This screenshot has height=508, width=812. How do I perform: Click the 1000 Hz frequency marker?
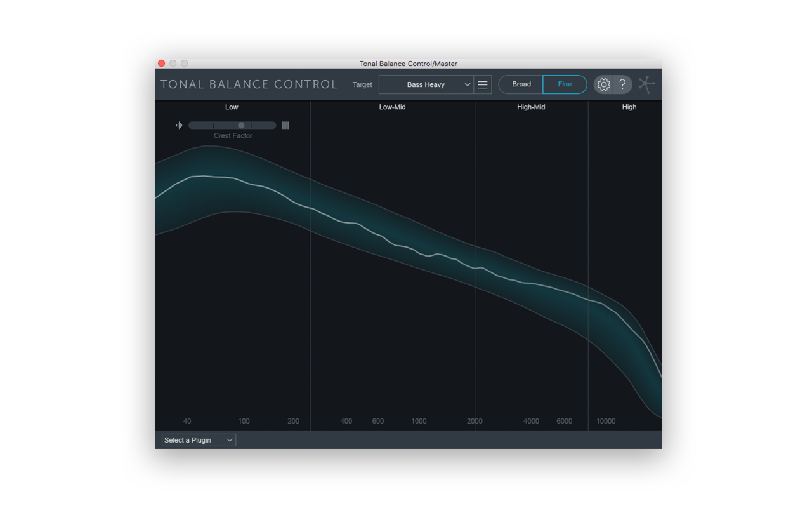[419, 421]
